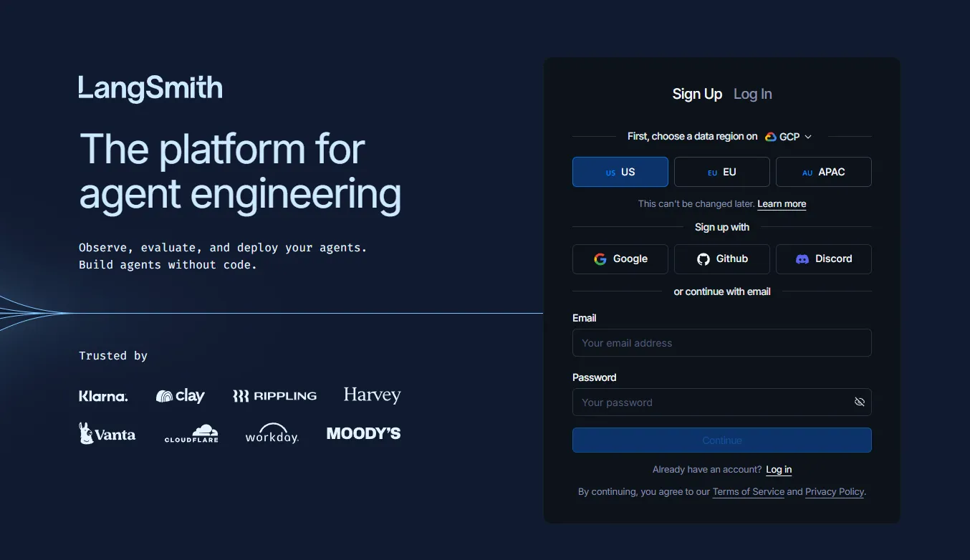Click the LangSmith logo
The height and width of the screenshot is (560, 970).
click(x=150, y=88)
